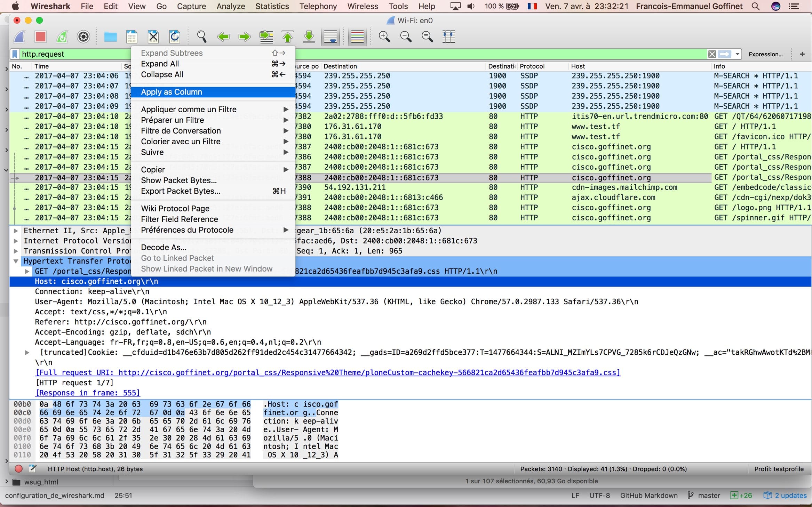The height and width of the screenshot is (507, 812).
Task: Open the Copier submenu
Action: [x=213, y=170]
